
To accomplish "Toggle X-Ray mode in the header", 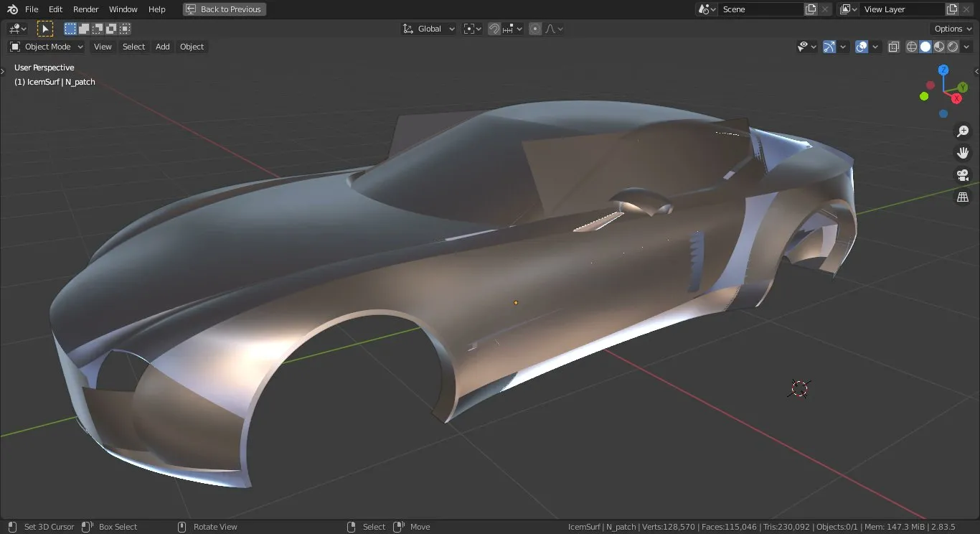I will (893, 46).
